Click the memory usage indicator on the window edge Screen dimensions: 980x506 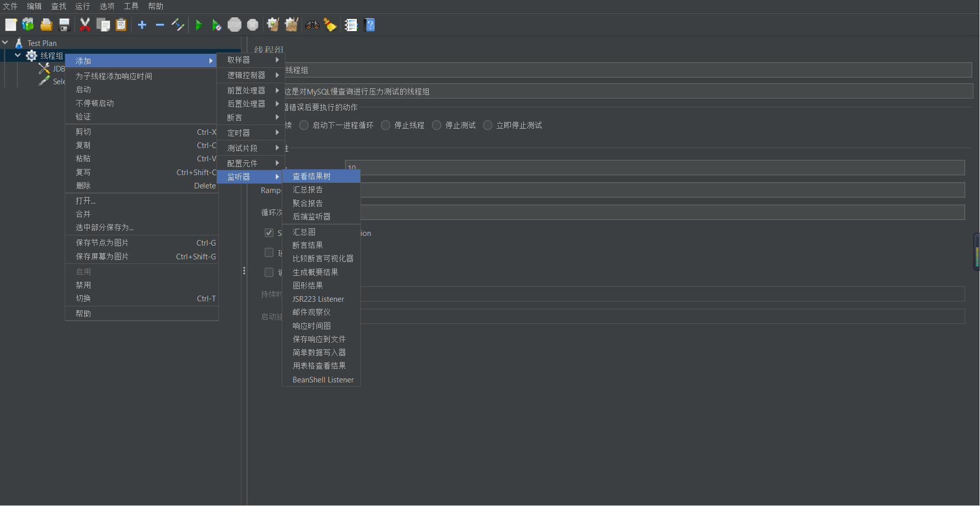click(976, 252)
